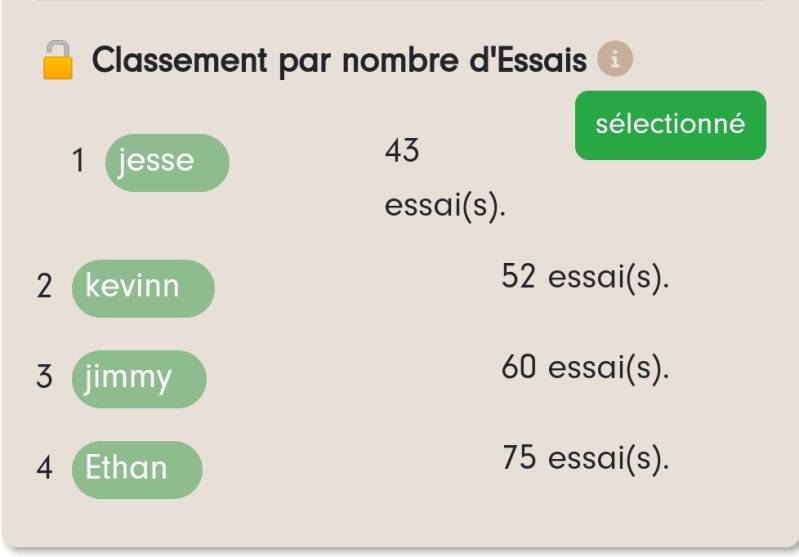
Task: Click the essai(s). label below 43
Action: (445, 207)
